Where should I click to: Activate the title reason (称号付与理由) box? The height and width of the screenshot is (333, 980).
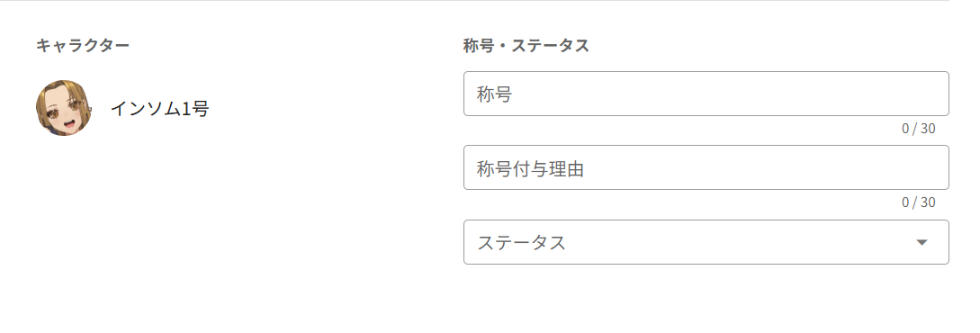(706, 167)
